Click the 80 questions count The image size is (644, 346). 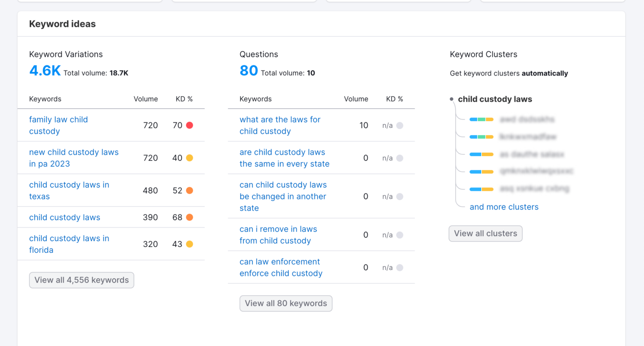click(x=249, y=71)
